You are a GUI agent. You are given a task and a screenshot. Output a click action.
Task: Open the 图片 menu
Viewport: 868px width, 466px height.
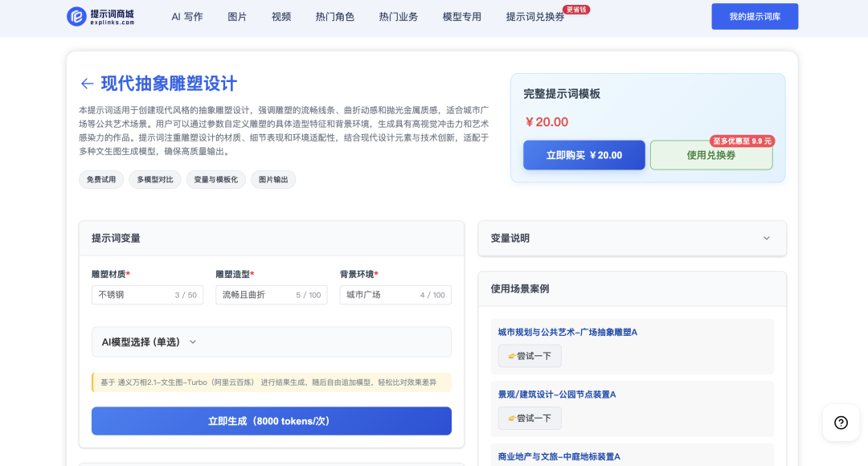pyautogui.click(x=237, y=17)
